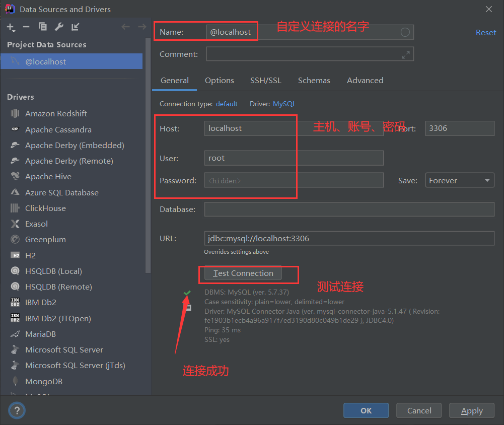Click the Test Connection button
This screenshot has width=504, height=425.
[x=243, y=273]
